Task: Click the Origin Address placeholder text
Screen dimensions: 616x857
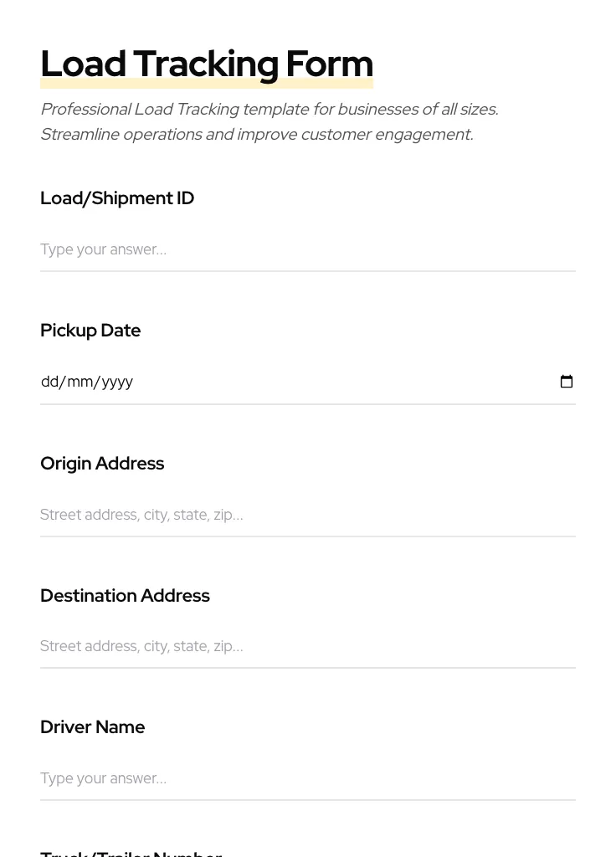Action: click(x=141, y=515)
